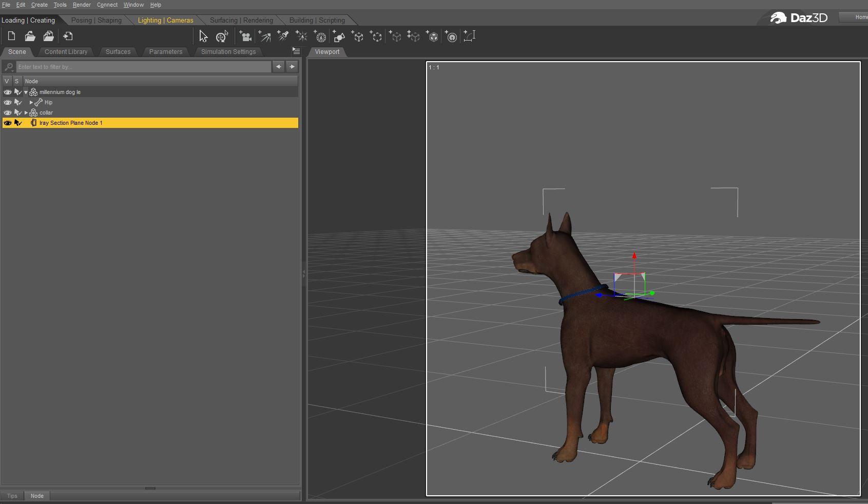Create a new group node
Image resolution: width=868 pixels, height=504 pixels.
tap(376, 36)
